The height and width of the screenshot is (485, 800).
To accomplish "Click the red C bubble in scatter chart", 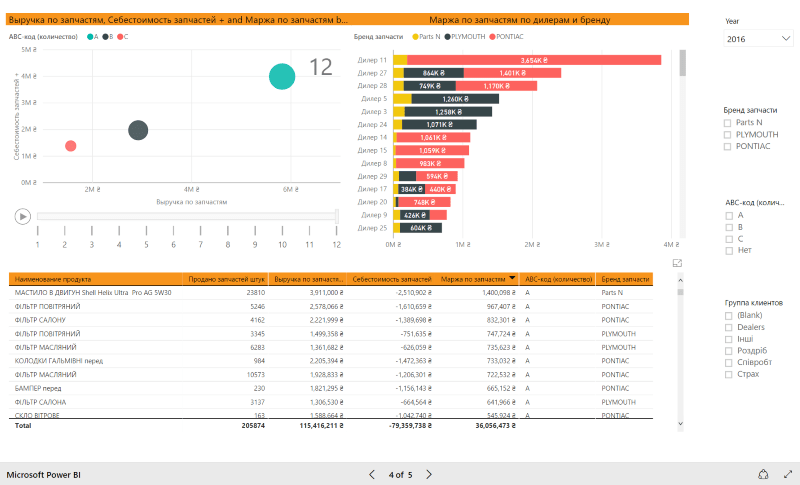I will click(x=71, y=146).
